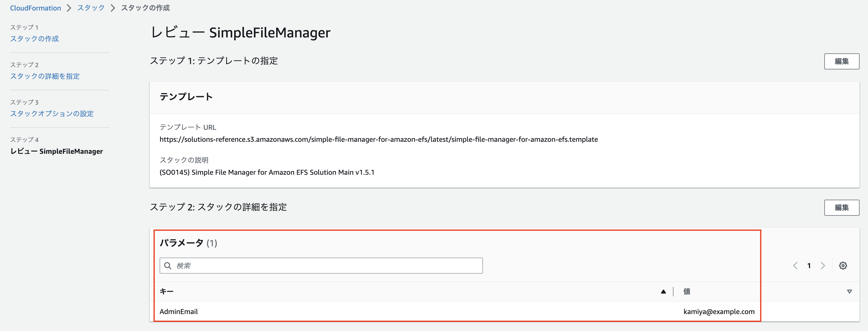Open the スタック breadcrumb link

(91, 8)
